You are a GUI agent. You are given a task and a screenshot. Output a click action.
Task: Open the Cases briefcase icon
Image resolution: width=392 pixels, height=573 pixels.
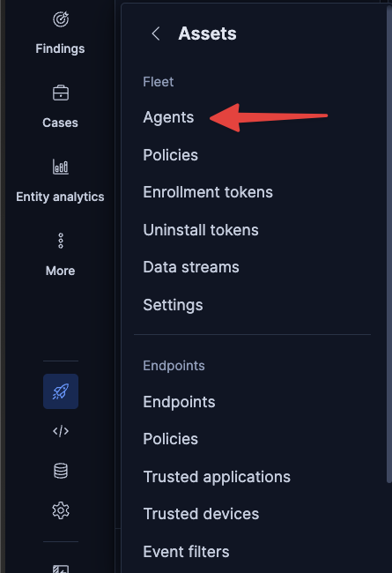coord(60,93)
